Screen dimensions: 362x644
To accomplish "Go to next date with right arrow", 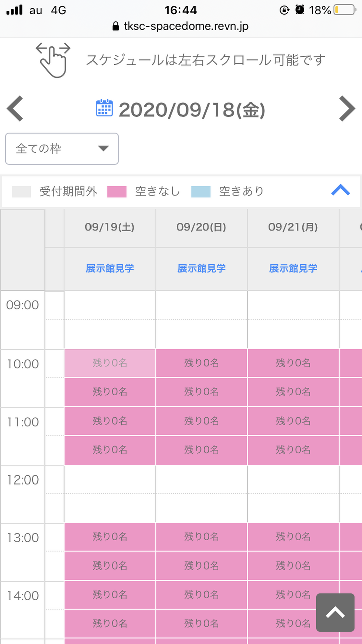I will 347,109.
